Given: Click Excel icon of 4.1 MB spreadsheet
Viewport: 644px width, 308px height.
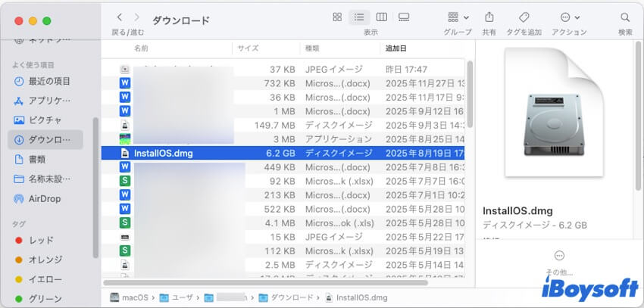Looking at the screenshot, I should [x=125, y=222].
